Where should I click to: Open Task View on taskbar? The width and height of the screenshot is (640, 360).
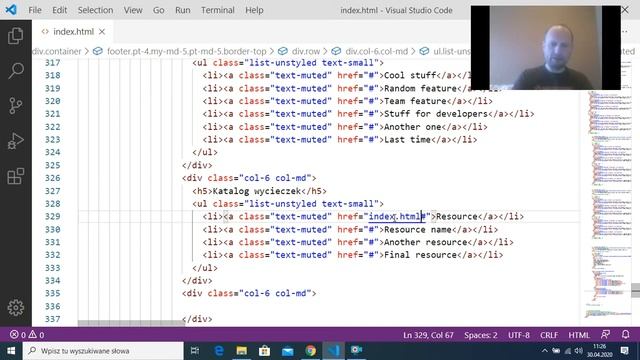[195, 351]
